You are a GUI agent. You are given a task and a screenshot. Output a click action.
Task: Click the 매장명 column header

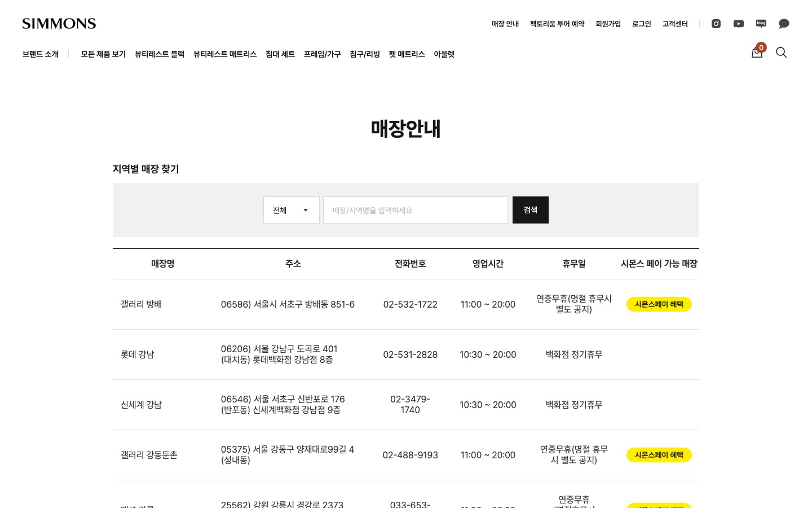pyautogui.click(x=163, y=264)
